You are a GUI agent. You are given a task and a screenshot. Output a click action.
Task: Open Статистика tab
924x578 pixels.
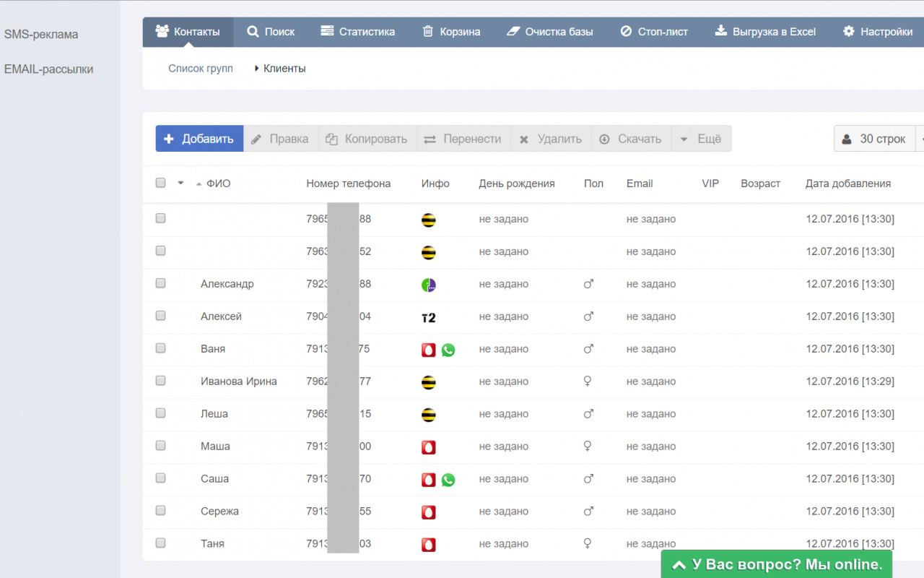pos(358,32)
